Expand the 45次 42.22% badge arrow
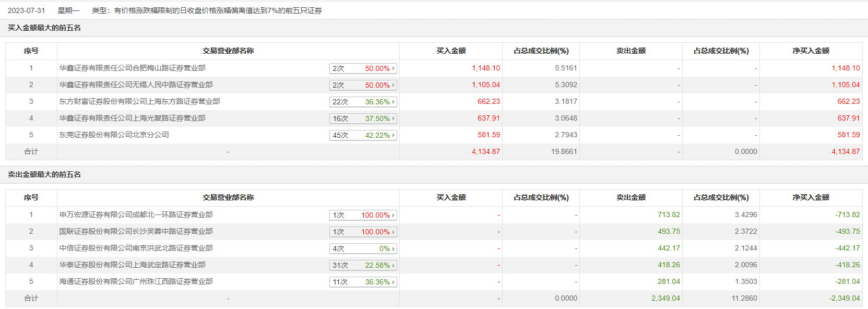 394,135
